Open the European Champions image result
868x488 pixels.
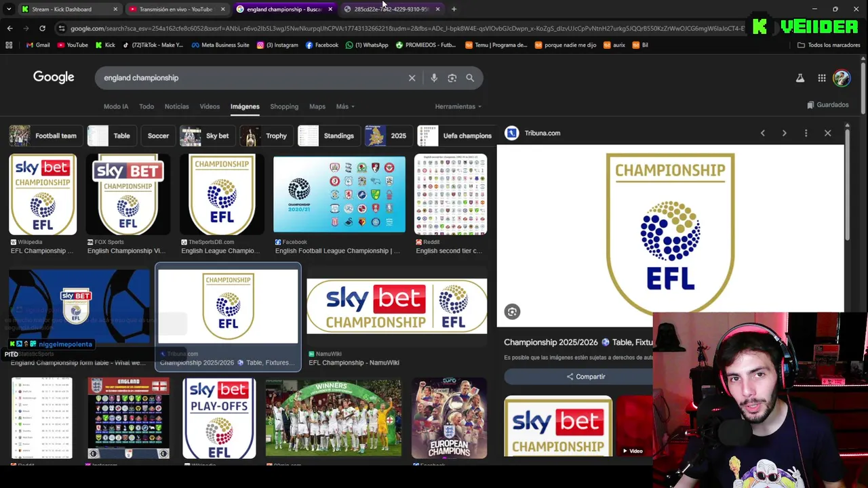tap(449, 418)
